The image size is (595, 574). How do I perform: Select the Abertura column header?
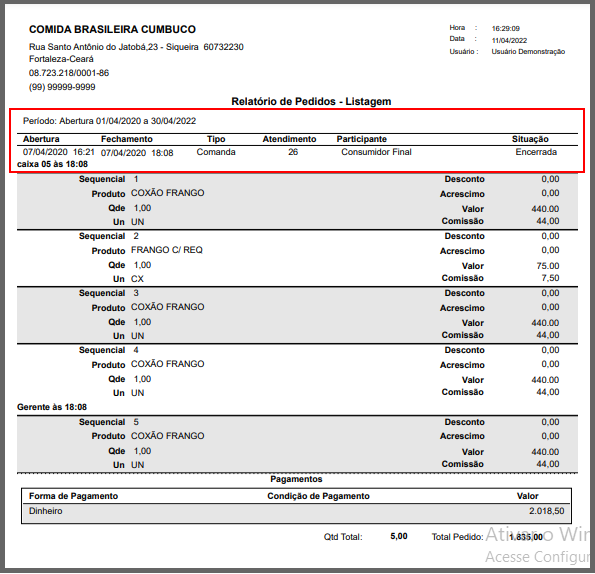click(41, 139)
